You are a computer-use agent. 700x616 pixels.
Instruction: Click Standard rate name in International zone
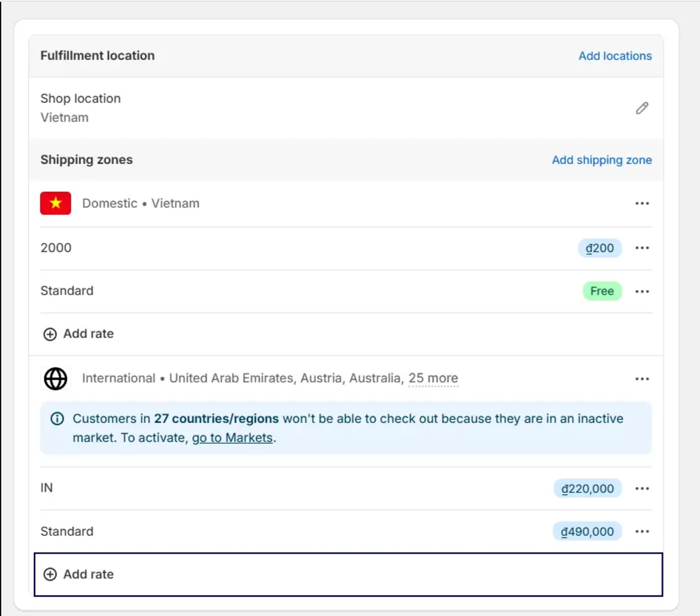(67, 532)
